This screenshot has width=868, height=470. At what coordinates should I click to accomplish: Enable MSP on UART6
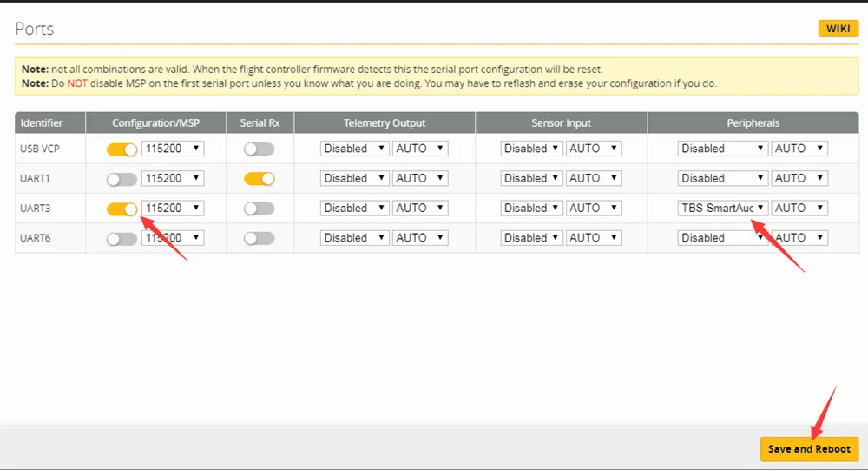click(122, 239)
